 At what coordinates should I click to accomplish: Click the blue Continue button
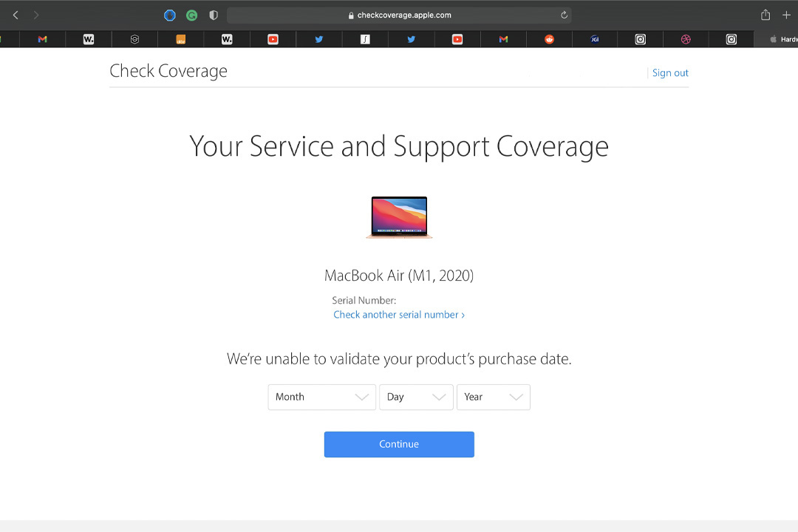point(399,444)
